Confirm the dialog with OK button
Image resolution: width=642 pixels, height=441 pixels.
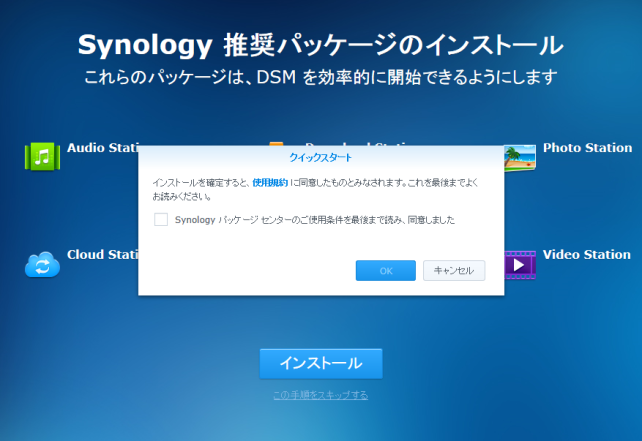click(386, 271)
